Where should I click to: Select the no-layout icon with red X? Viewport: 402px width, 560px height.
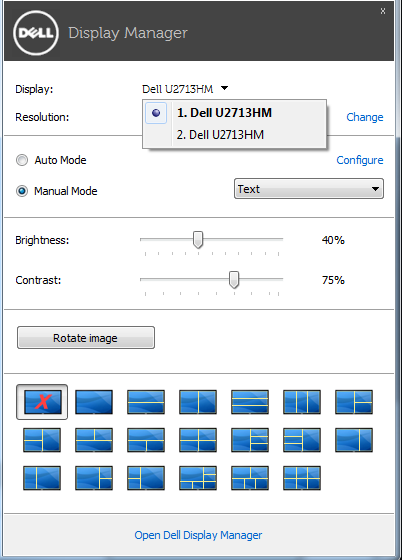point(42,402)
